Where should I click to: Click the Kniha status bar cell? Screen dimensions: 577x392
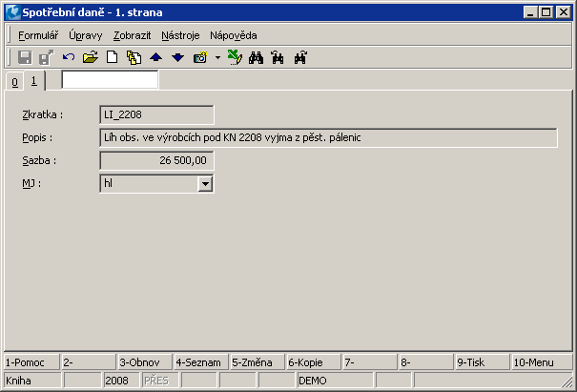32,381
